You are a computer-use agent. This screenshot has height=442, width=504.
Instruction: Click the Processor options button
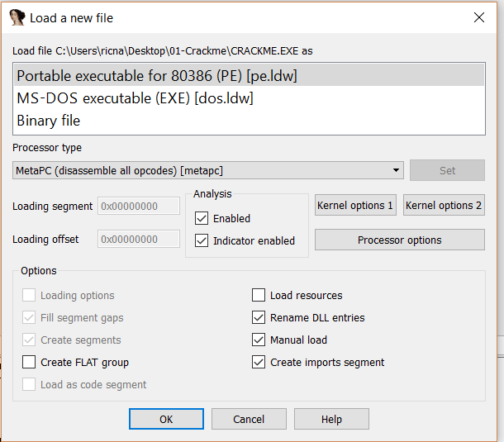(399, 240)
